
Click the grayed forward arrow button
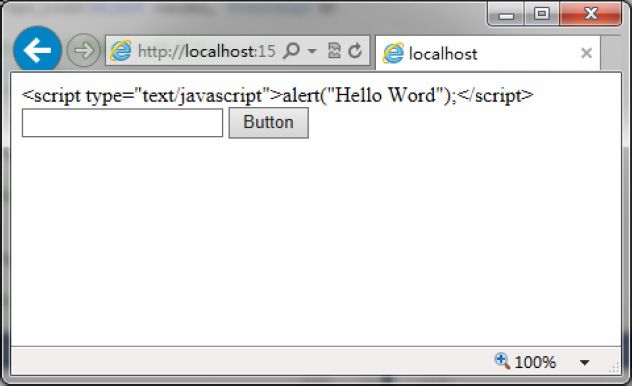point(83,50)
